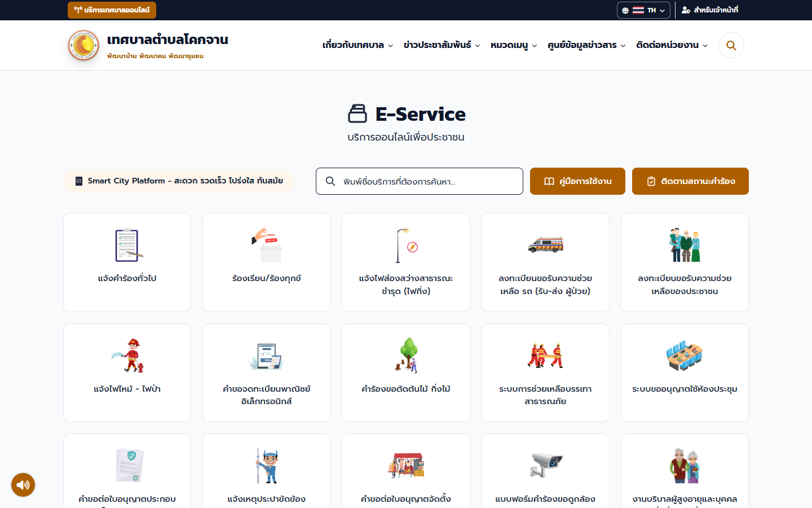The image size is (812, 508).
Task: Click the license renewal document shield icon
Action: (x=130, y=466)
